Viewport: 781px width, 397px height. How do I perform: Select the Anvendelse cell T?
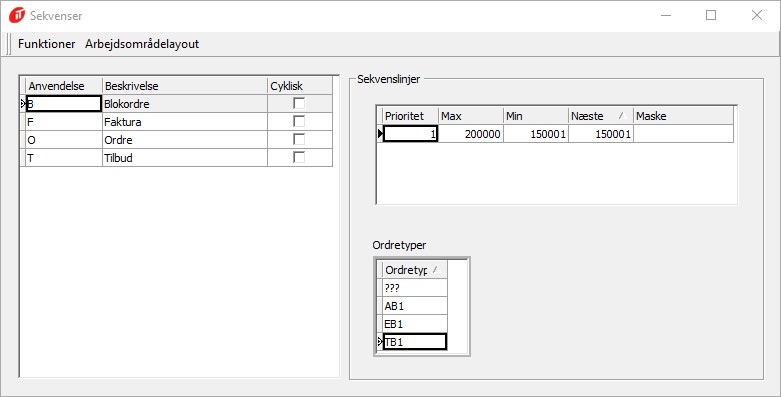(x=64, y=157)
